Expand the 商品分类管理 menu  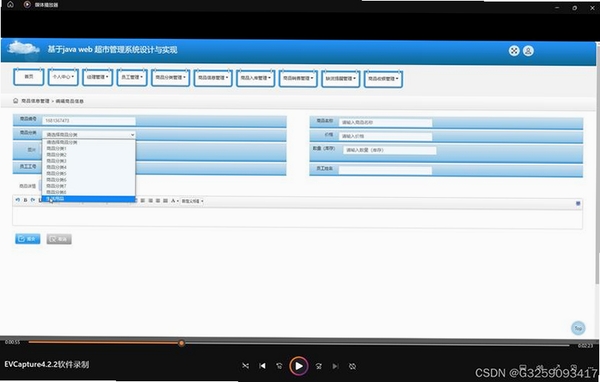(170, 78)
